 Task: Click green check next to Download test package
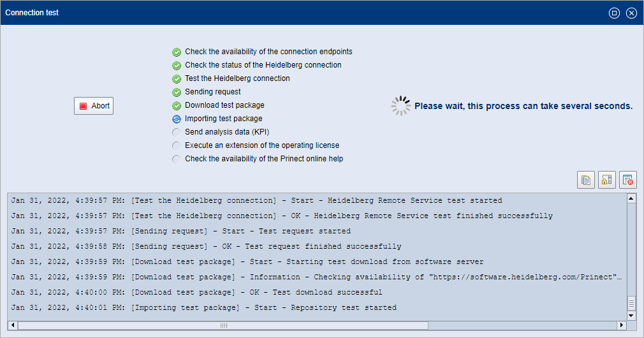[x=176, y=106]
